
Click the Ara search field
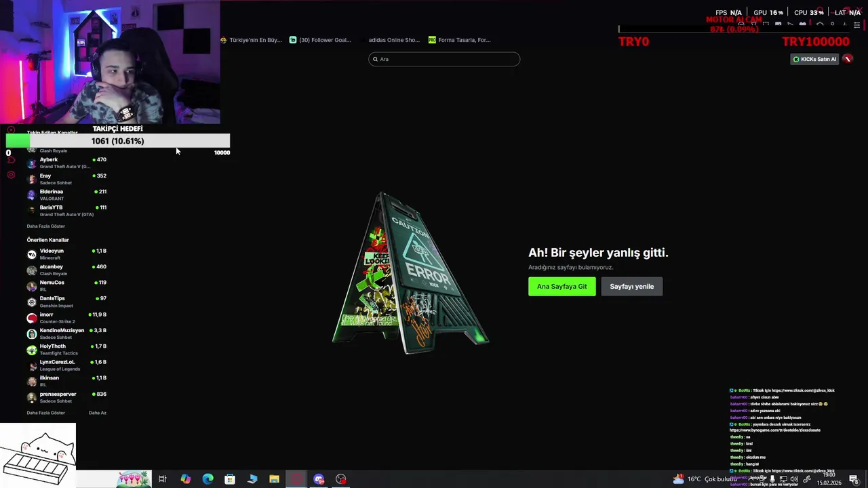[444, 59]
